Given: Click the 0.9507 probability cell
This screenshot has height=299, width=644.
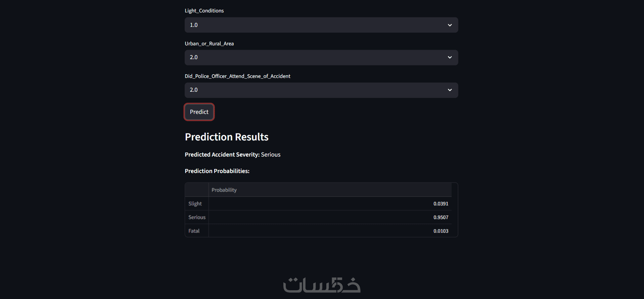Looking at the screenshot, I should [441, 217].
